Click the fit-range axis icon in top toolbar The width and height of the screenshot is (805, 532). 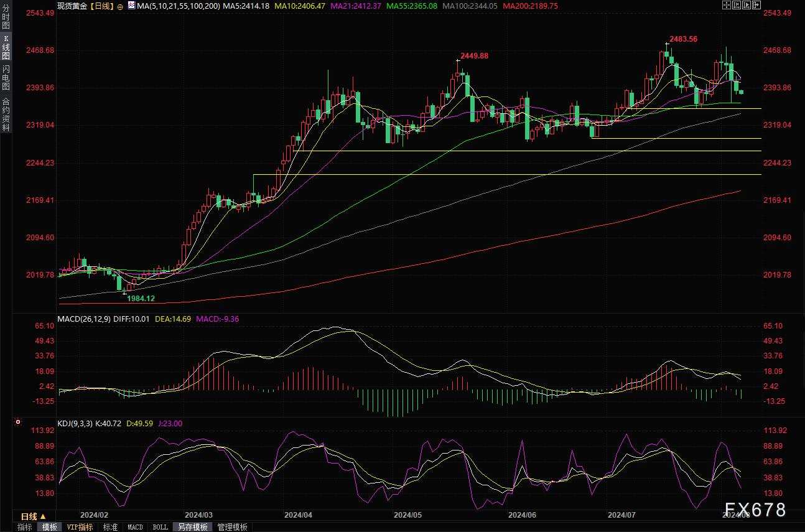pyautogui.click(x=737, y=5)
